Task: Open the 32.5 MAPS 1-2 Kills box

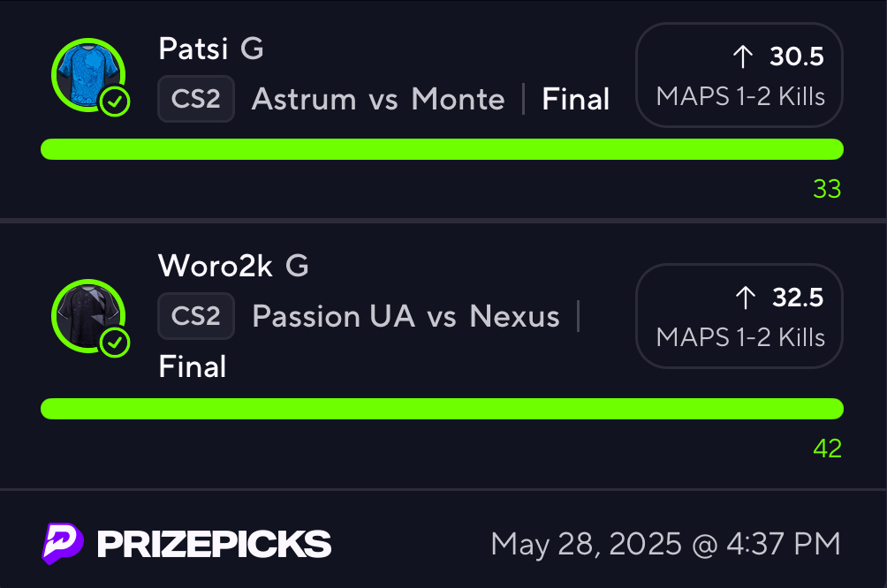Action: coord(739,316)
